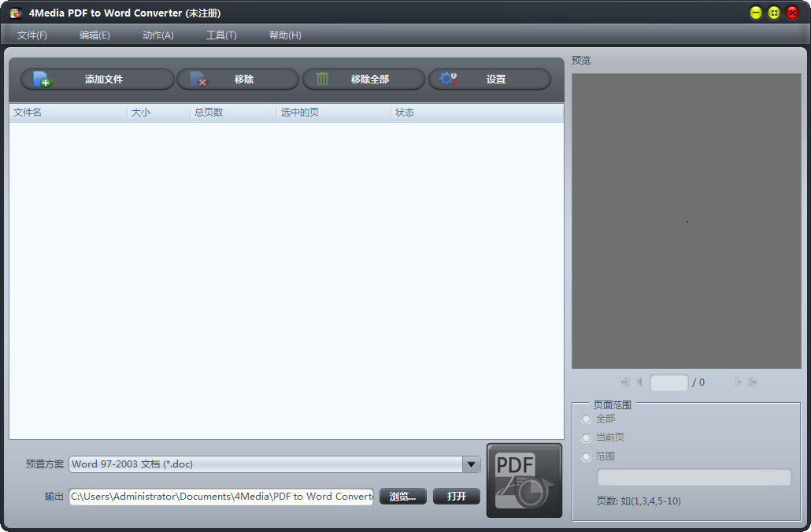Go to last page in preview
The image size is (811, 532).
[753, 382]
